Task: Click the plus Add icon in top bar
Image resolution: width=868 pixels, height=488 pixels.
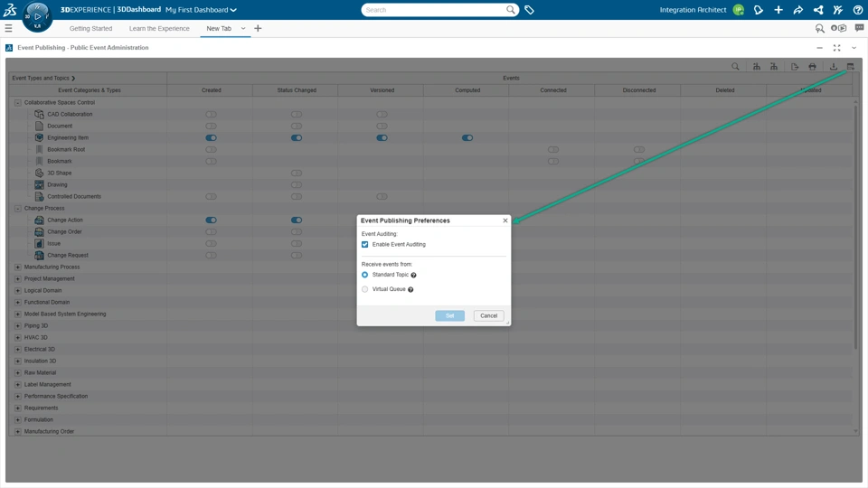Action: click(778, 10)
